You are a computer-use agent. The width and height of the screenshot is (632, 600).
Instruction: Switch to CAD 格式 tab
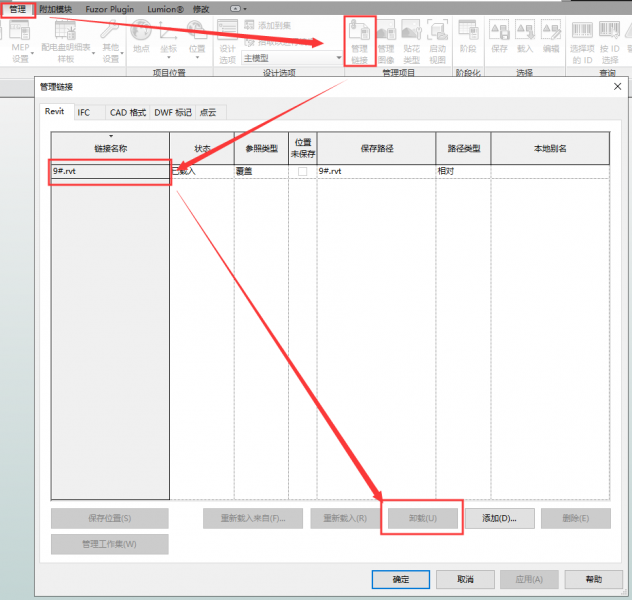[x=128, y=112]
